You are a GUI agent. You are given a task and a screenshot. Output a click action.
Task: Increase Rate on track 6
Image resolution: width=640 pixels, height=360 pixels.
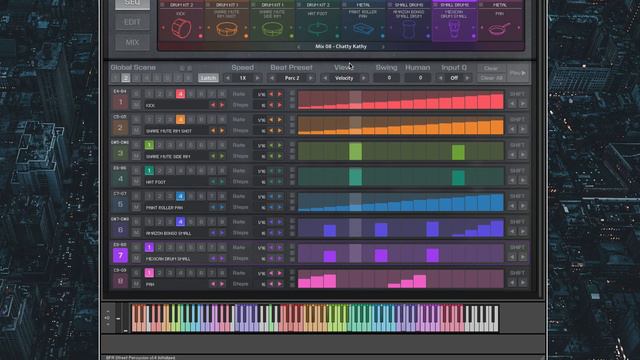coord(280,222)
